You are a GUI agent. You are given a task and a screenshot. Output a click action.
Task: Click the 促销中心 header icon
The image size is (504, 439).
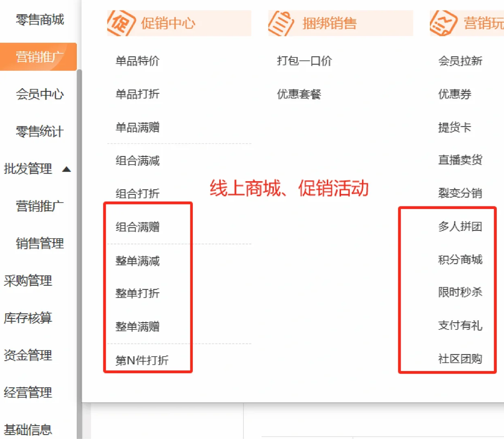[x=121, y=23]
